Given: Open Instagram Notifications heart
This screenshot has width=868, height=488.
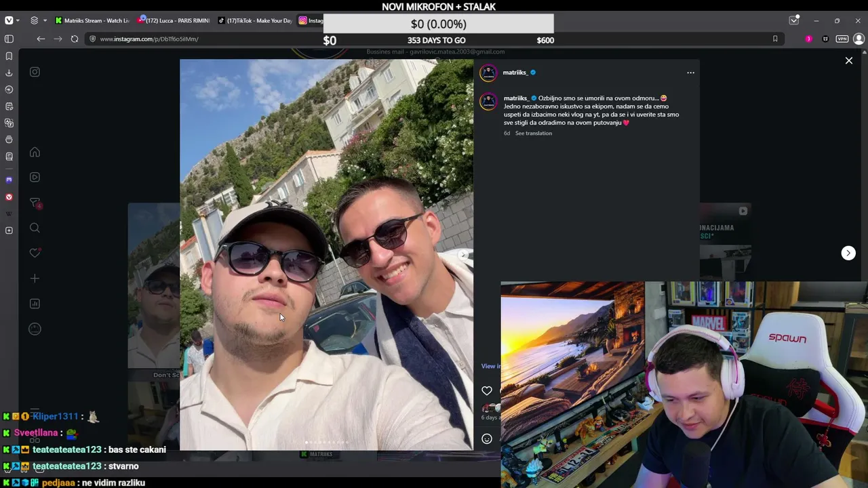Looking at the screenshot, I should point(35,253).
